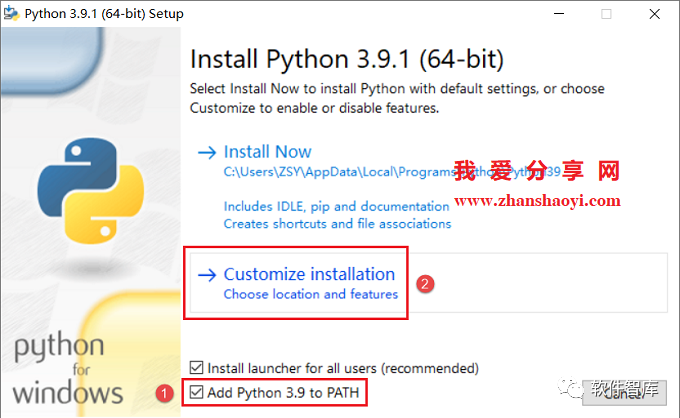
Task: Close the Python Setup window
Action: point(658,14)
